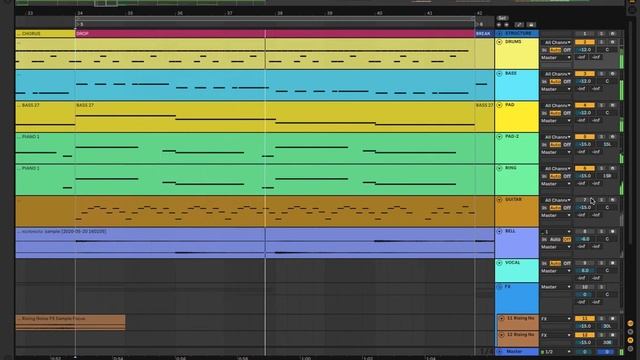Screen dimensions: 640x360
Task: Solo the BASS track
Action: [x=601, y=73]
